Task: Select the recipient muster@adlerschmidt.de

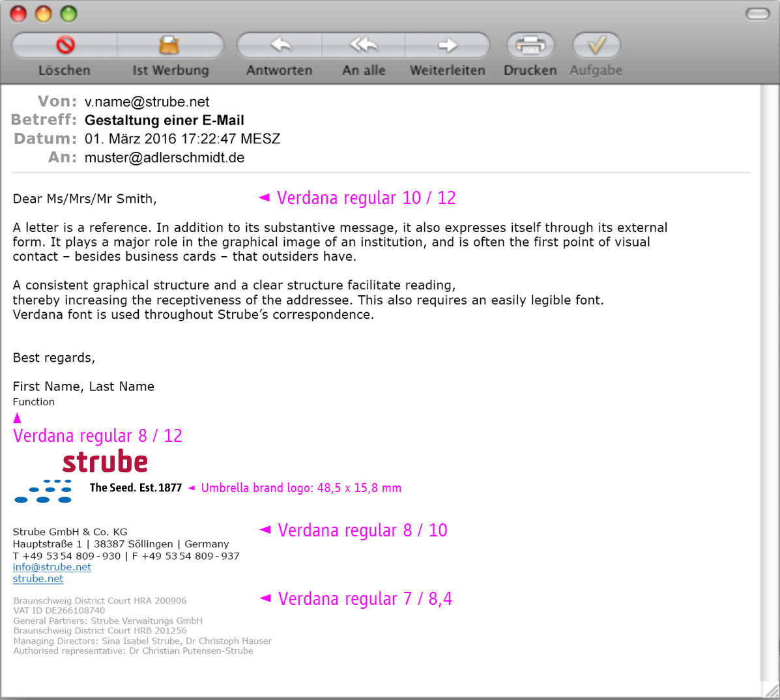Action: point(164,158)
